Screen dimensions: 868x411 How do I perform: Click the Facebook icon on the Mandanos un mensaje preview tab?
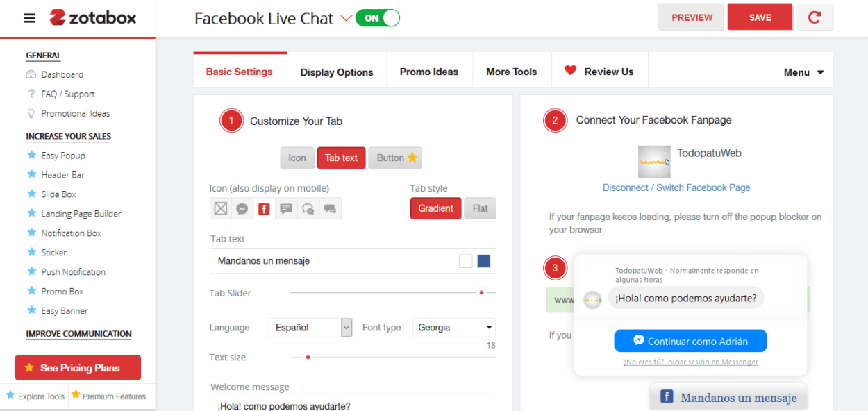pyautogui.click(x=667, y=396)
